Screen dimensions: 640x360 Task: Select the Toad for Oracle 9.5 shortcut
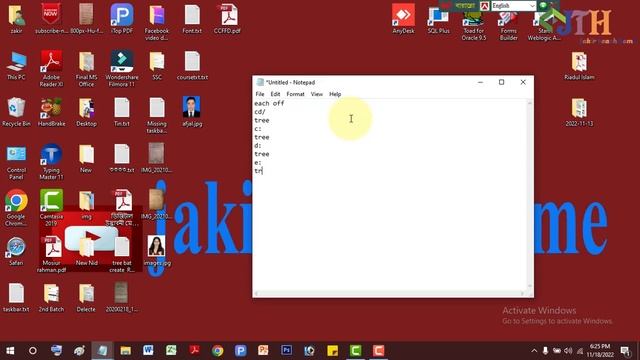pos(474,25)
